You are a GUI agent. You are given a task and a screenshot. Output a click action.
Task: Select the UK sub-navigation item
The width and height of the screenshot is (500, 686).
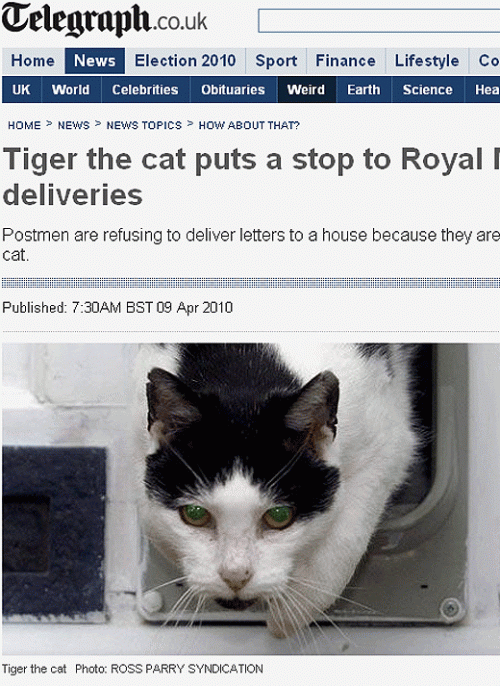tap(21, 90)
